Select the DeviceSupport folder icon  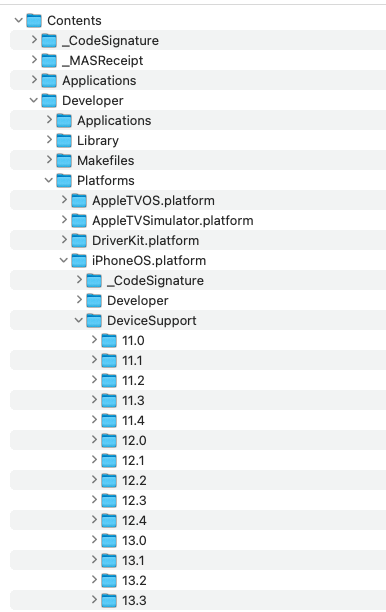click(94, 320)
